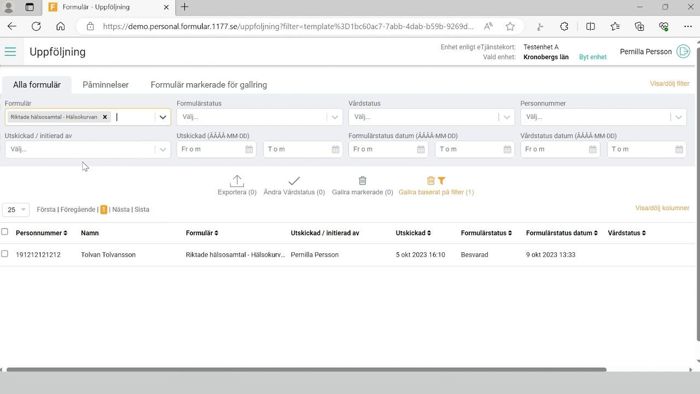Close the Formulär - Uppföljning tab
The width and height of the screenshot is (700, 394).
[166, 7]
